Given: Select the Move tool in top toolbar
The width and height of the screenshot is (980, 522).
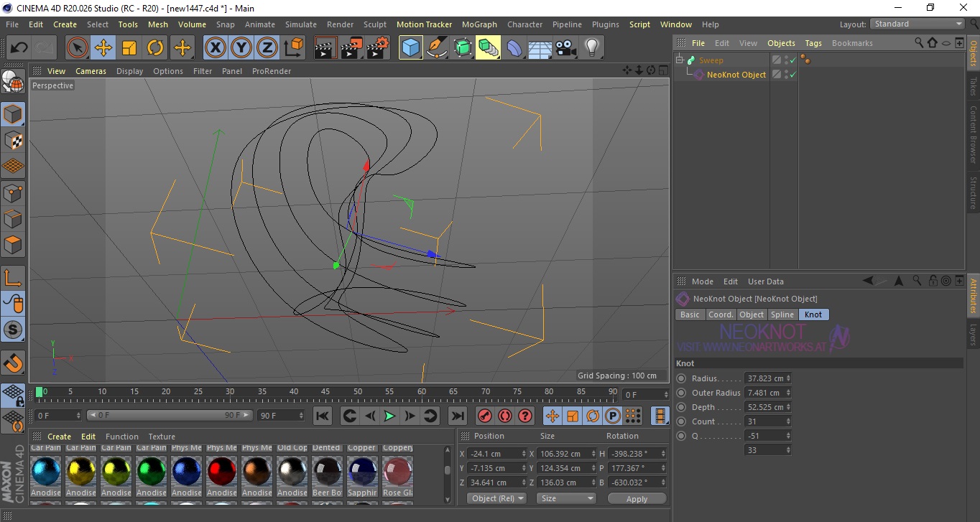Looking at the screenshot, I should pyautogui.click(x=103, y=48).
